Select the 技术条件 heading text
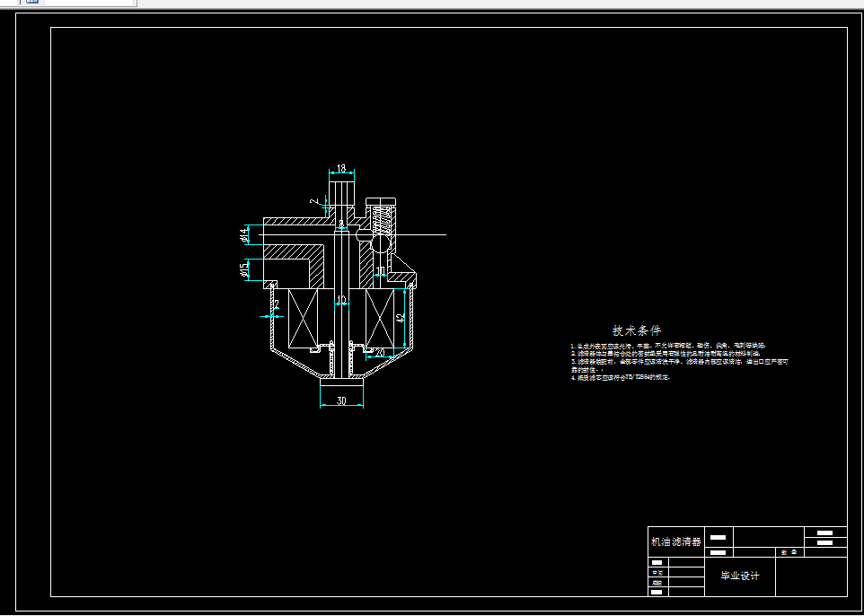This screenshot has width=864, height=616. pyautogui.click(x=637, y=330)
